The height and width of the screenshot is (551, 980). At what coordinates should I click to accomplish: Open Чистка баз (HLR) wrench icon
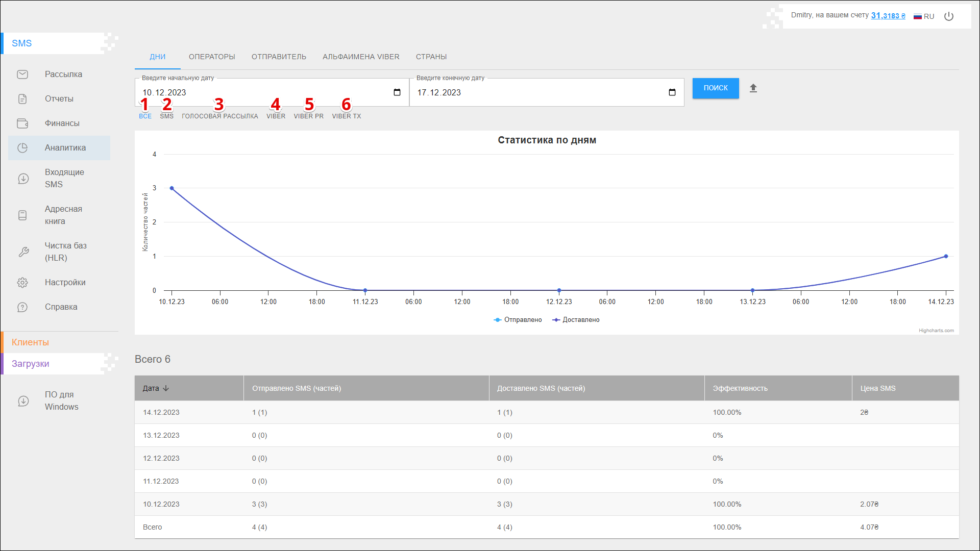pos(23,252)
